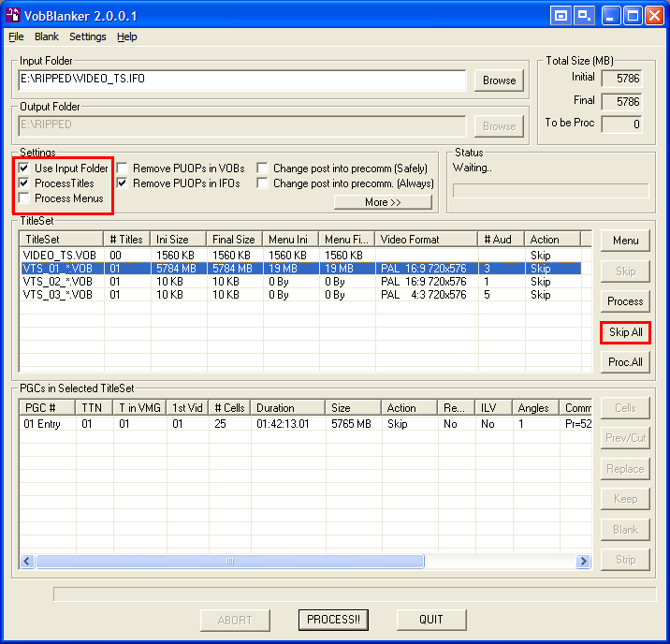Toggle the Use Input Folder checkbox

click(24, 168)
